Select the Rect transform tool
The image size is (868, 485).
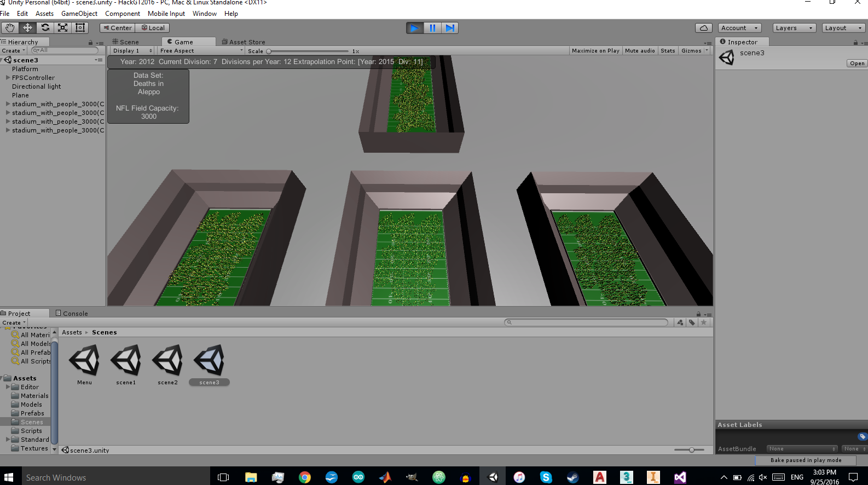coord(80,28)
